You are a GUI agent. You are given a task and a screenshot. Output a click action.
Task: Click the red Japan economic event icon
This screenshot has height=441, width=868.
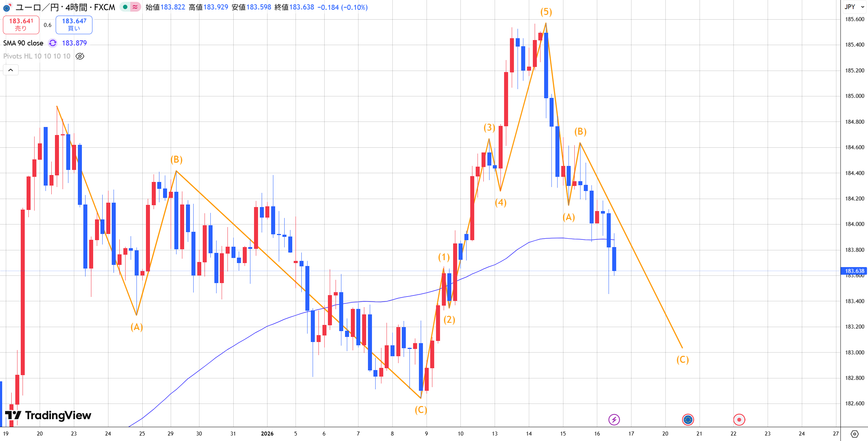[x=739, y=420]
